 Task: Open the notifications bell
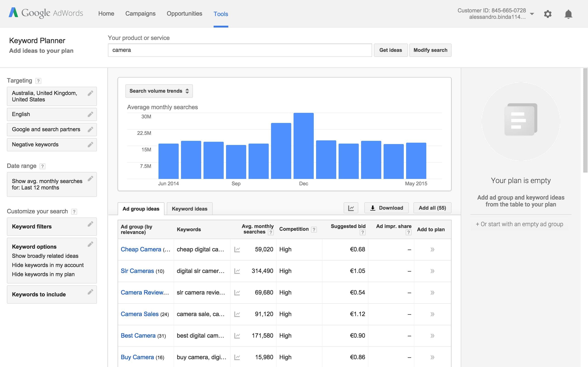(x=568, y=14)
